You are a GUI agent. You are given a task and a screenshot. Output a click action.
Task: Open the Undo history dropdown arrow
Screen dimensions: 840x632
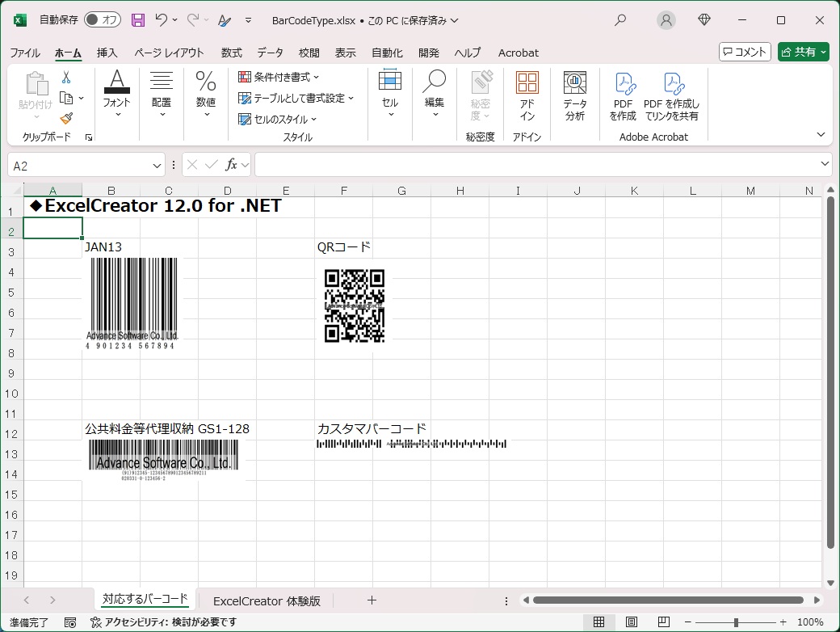pyautogui.click(x=174, y=20)
